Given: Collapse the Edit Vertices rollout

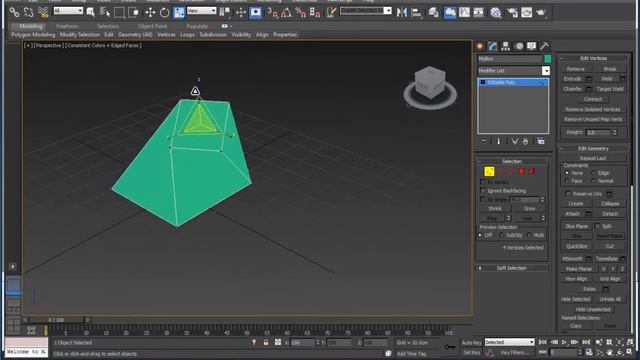Looking at the screenshot, I should point(593,58).
